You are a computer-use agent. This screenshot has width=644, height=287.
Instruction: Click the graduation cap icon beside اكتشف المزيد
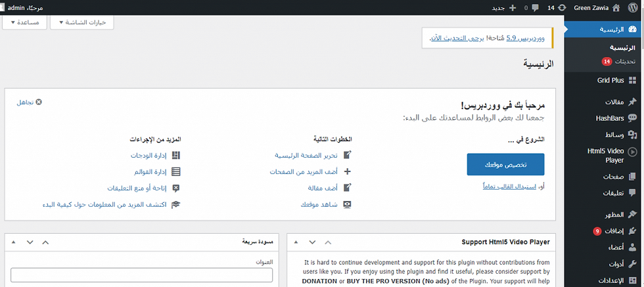176,204
